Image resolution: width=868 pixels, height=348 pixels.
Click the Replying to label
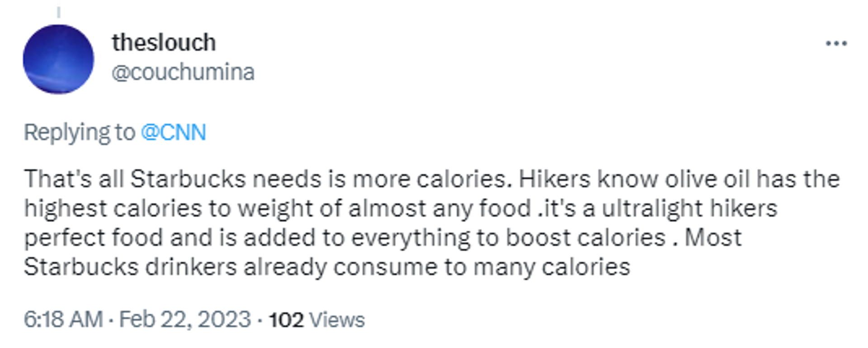click(79, 132)
